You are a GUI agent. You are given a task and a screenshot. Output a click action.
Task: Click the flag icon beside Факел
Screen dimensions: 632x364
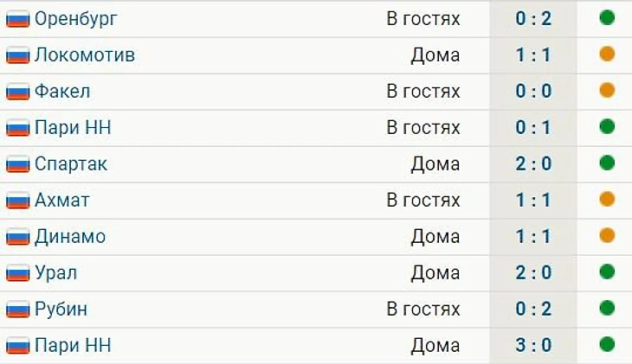[17, 92]
